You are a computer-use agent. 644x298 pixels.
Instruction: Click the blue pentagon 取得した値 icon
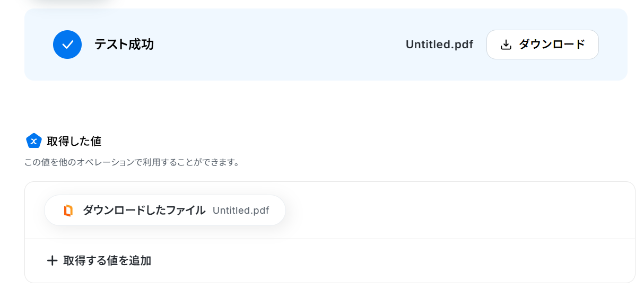pos(34,141)
